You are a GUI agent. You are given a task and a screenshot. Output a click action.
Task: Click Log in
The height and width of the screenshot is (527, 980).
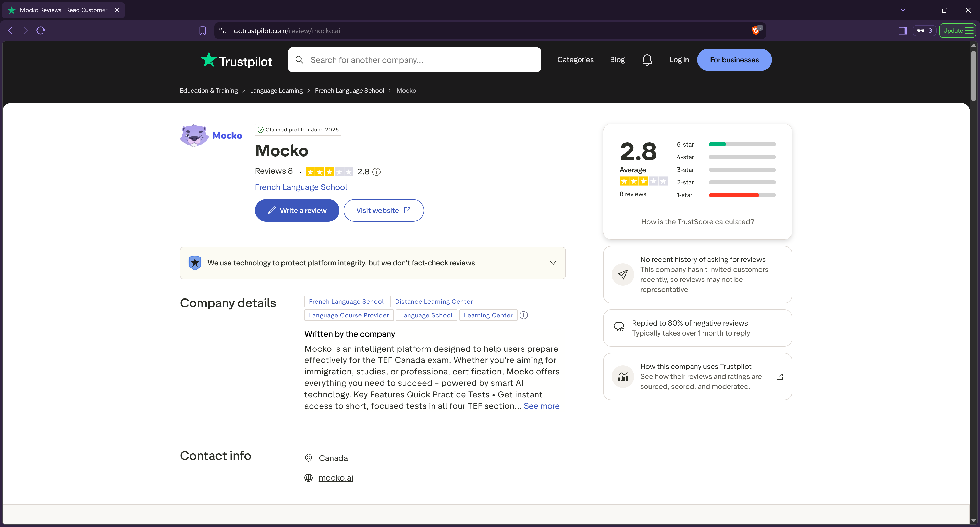[679, 60]
